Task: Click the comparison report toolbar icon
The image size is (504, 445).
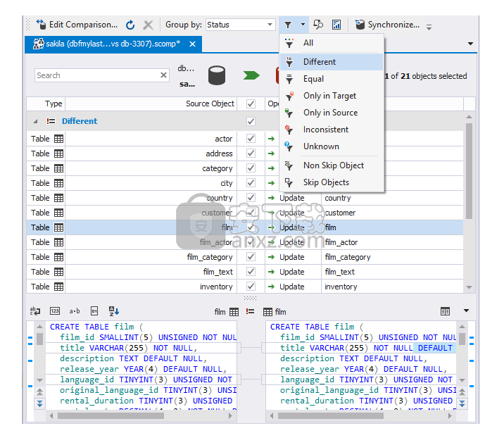Action: click(x=336, y=25)
